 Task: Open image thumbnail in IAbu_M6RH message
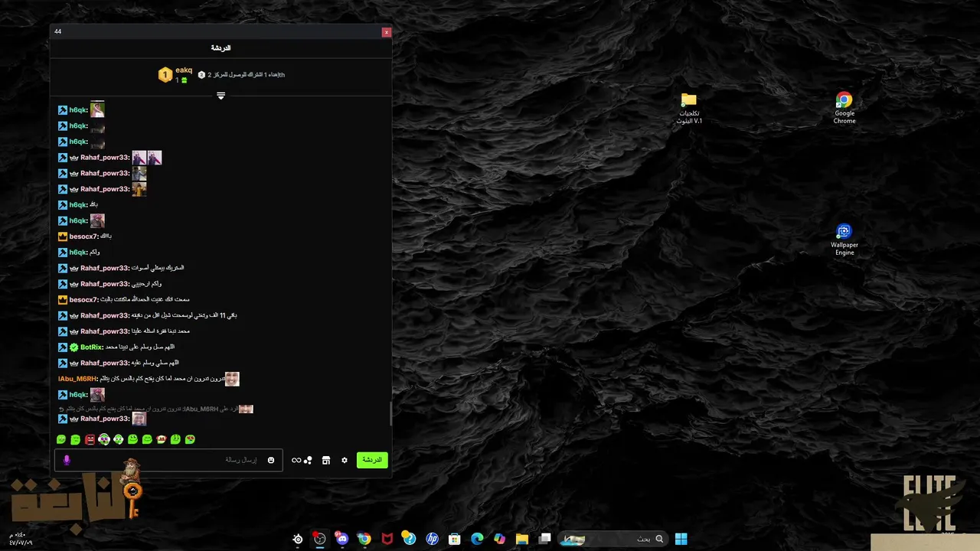(x=232, y=379)
